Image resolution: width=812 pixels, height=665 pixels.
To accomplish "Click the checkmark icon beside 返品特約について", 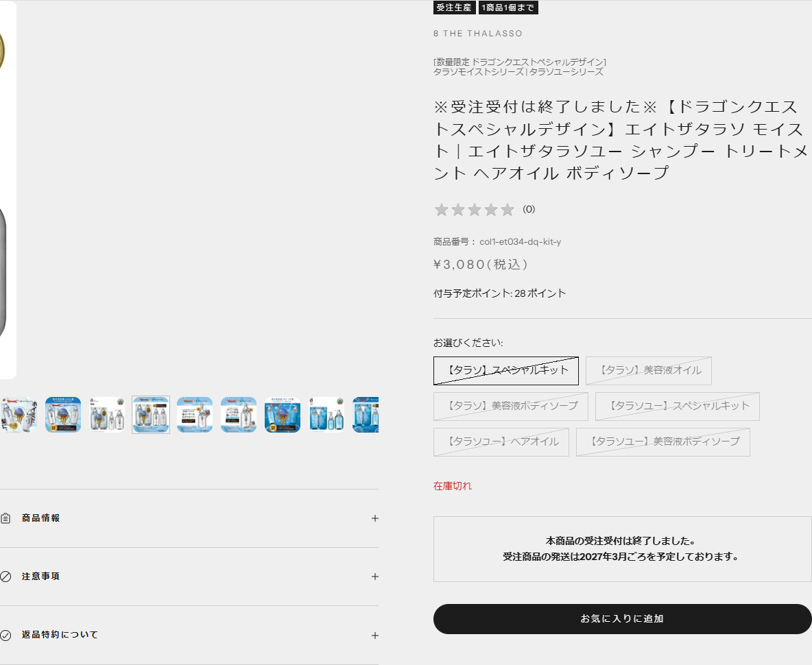I will 5,635.
